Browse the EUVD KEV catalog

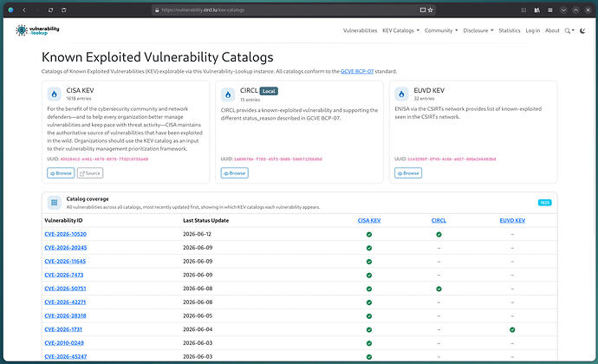click(x=408, y=173)
